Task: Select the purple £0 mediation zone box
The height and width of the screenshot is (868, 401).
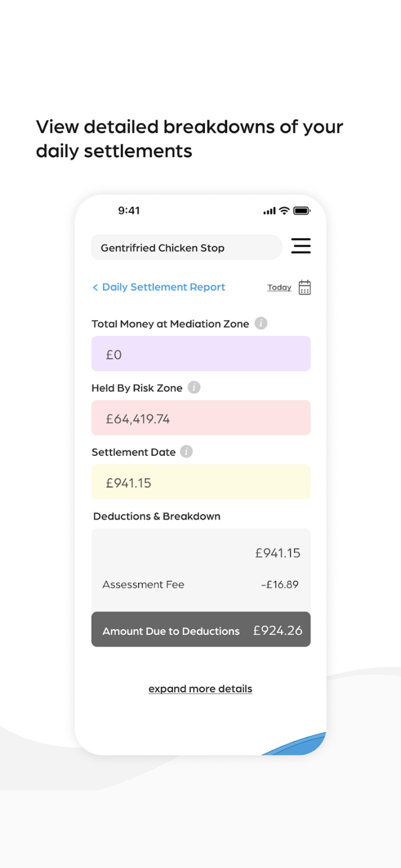Action: [x=201, y=354]
